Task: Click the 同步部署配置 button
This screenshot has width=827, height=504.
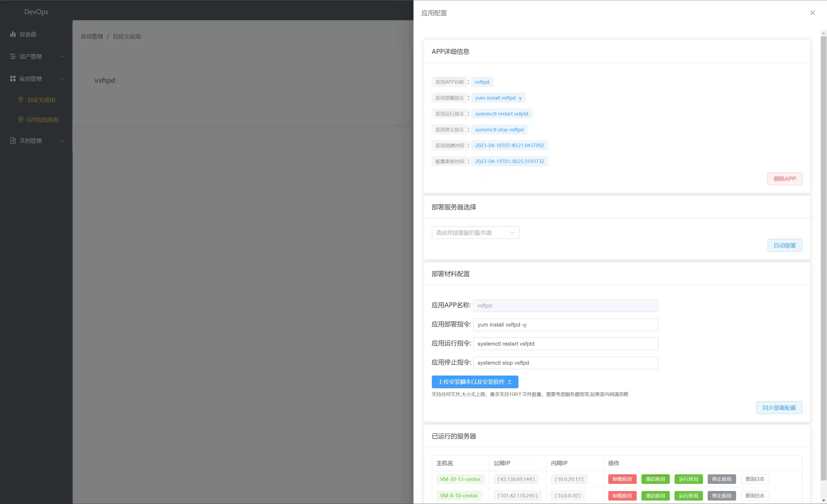Action: (779, 407)
